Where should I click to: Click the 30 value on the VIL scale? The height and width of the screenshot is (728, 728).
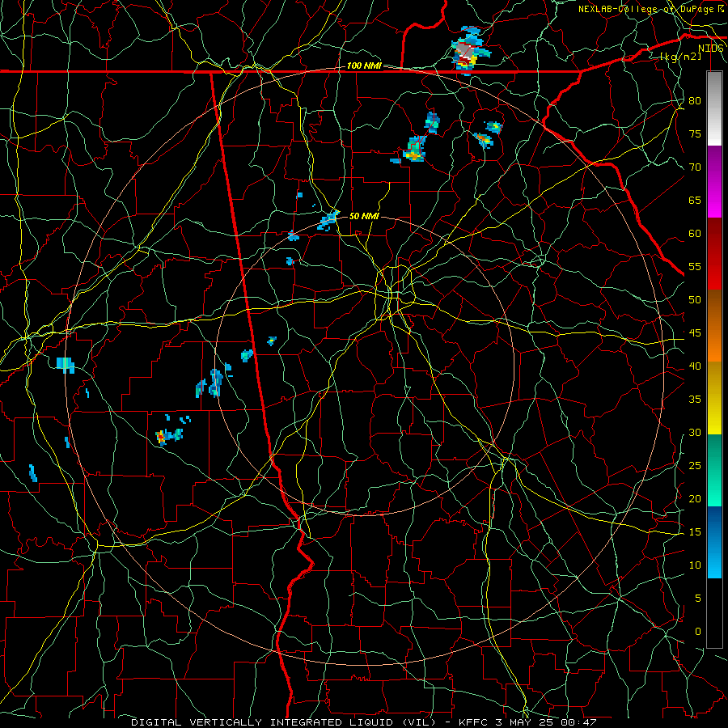click(695, 433)
